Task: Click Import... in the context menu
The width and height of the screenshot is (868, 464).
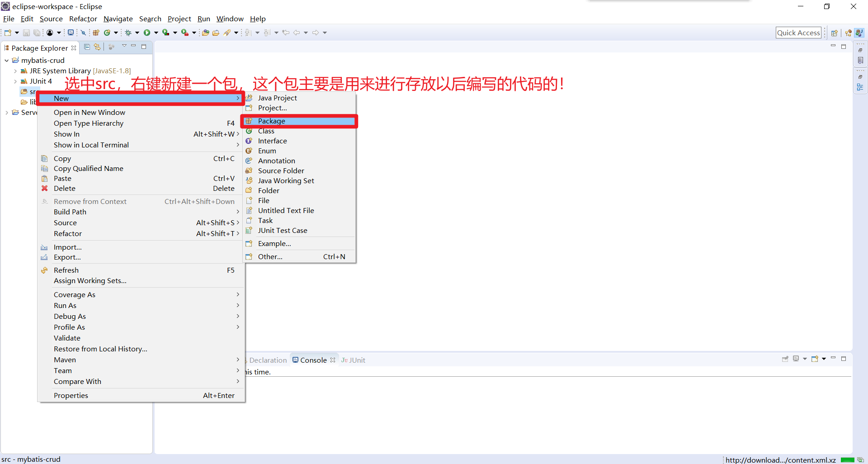Action: pos(141,247)
